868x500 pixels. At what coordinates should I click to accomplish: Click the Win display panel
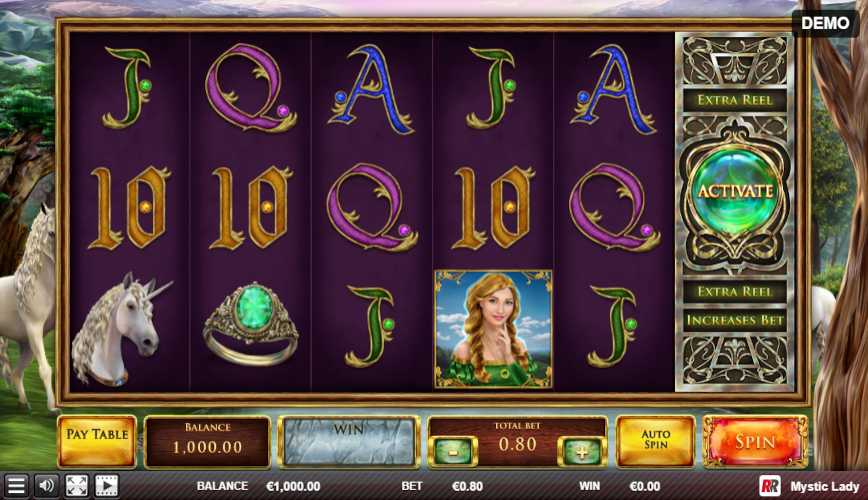[348, 441]
